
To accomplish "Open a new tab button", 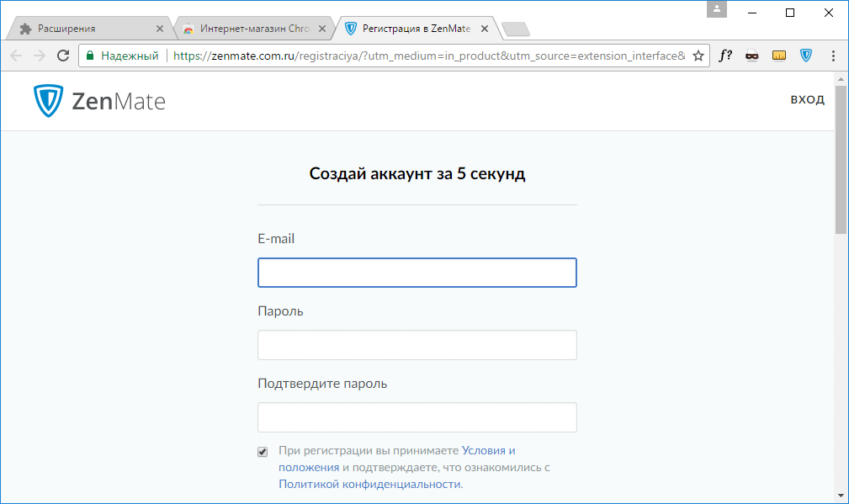I will [x=516, y=29].
